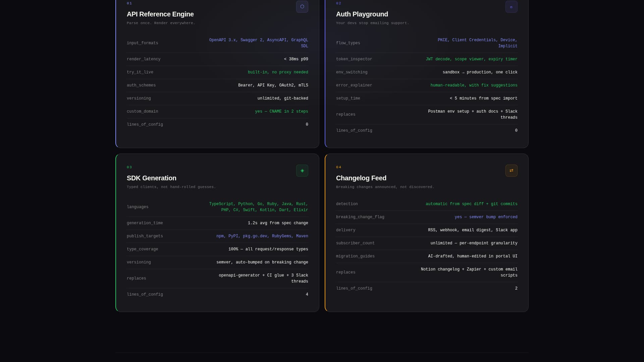Click the '03' number on SDK Generation card

[x=129, y=167]
